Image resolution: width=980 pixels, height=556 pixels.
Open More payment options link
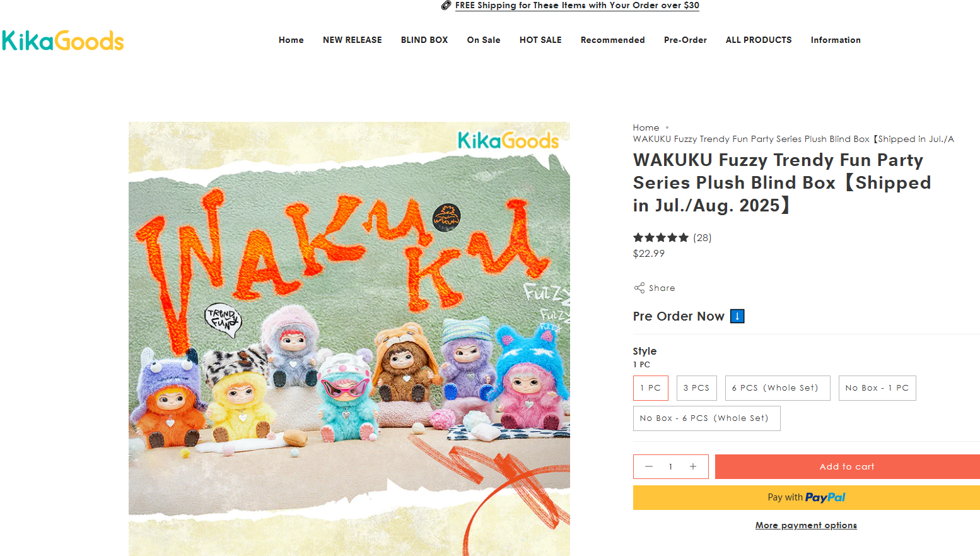coord(806,525)
